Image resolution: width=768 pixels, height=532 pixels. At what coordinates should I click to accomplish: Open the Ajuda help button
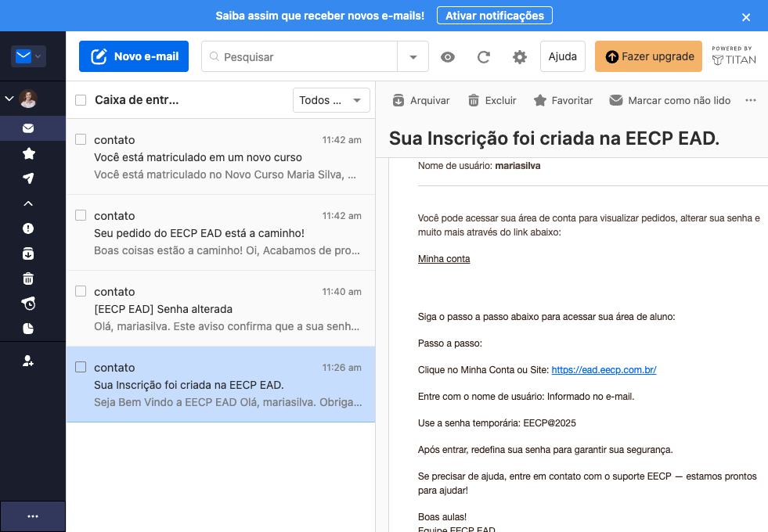(563, 56)
